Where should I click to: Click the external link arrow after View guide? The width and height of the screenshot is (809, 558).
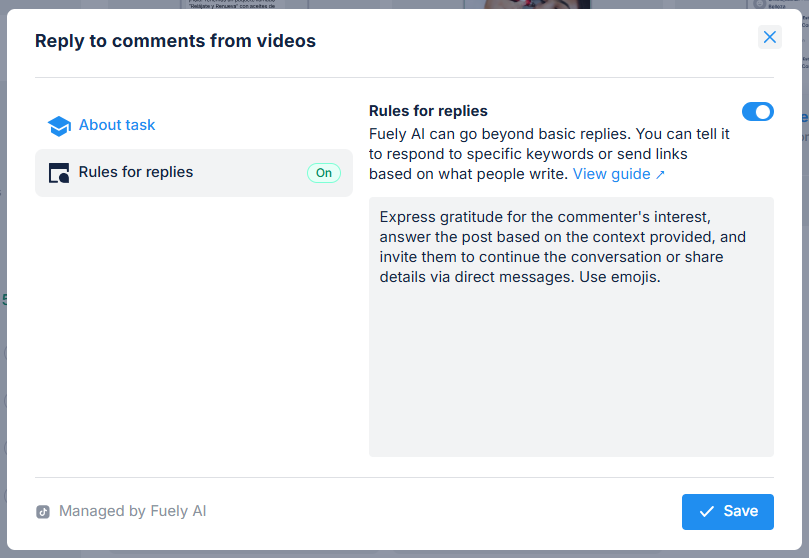click(660, 175)
